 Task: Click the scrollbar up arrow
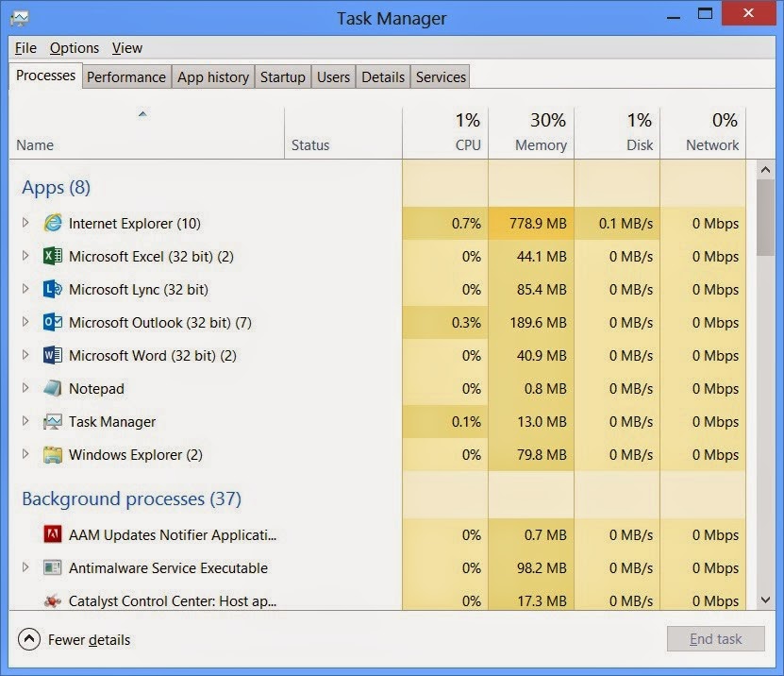pyautogui.click(x=765, y=170)
